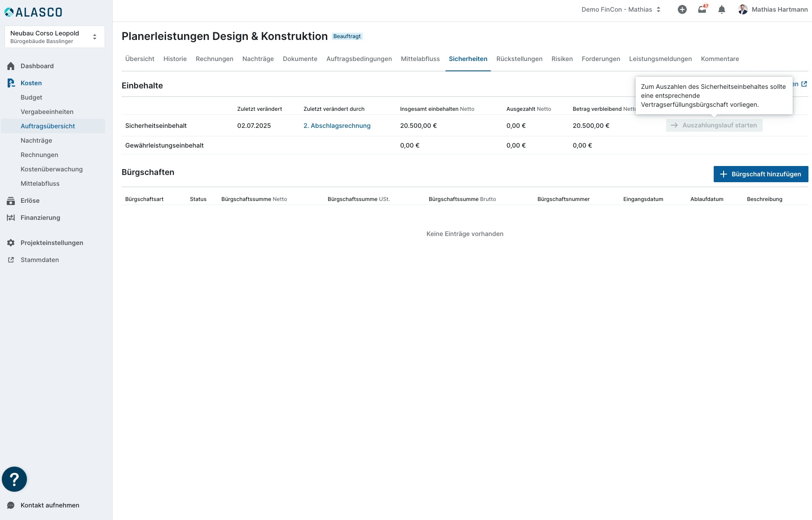The width and height of the screenshot is (812, 520).
Task: Click the Dashboard home icon
Action: pos(11,66)
